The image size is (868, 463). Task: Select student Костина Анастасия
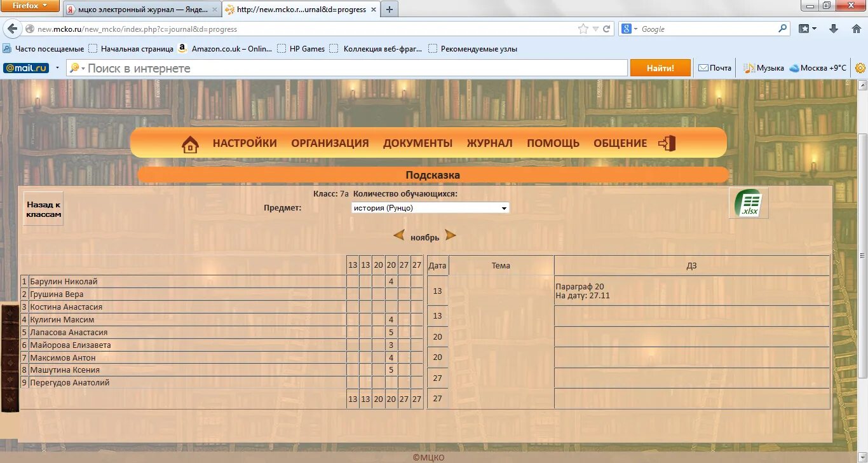coord(66,307)
